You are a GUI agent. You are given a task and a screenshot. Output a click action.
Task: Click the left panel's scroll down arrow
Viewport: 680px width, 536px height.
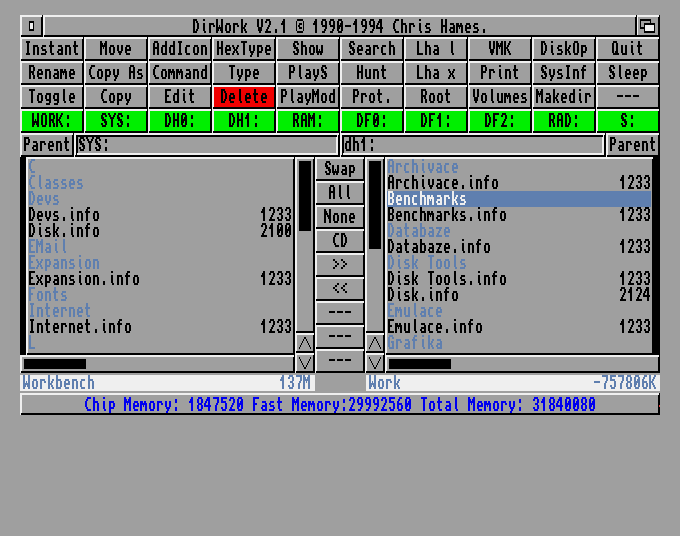point(305,362)
